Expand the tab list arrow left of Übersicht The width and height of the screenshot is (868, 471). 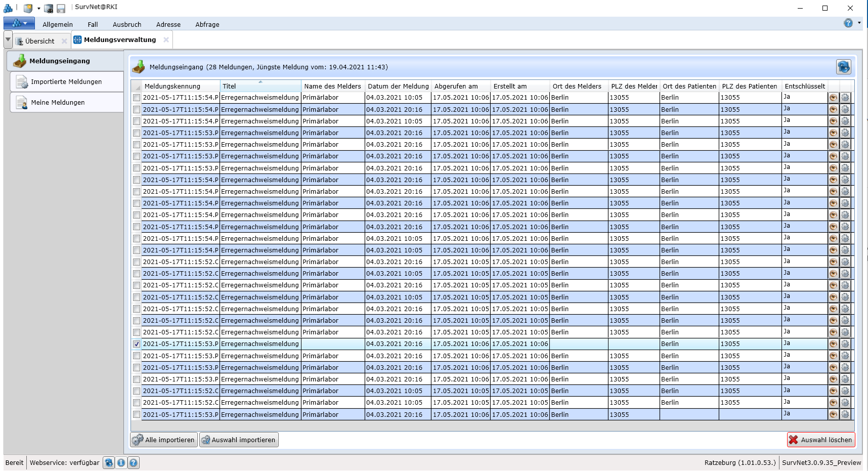click(x=8, y=39)
